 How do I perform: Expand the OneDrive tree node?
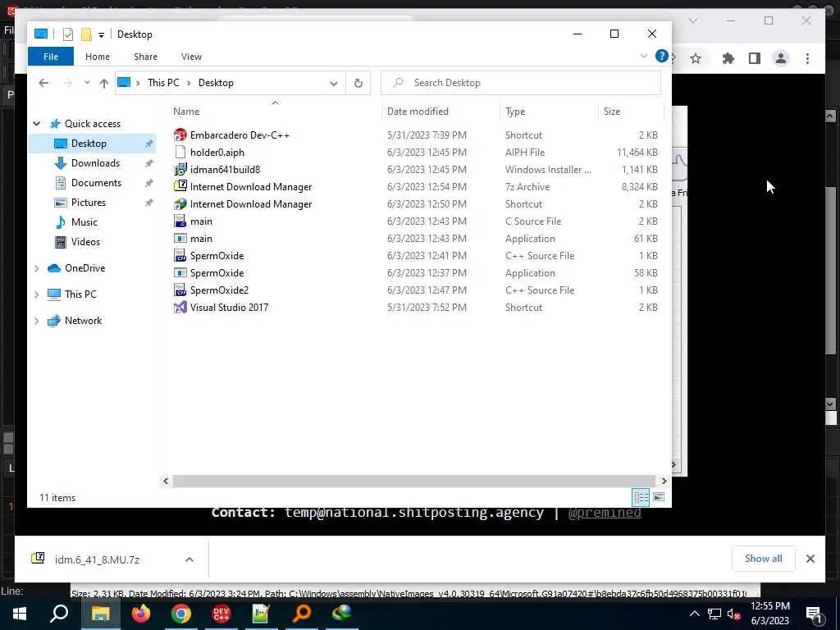click(36, 268)
